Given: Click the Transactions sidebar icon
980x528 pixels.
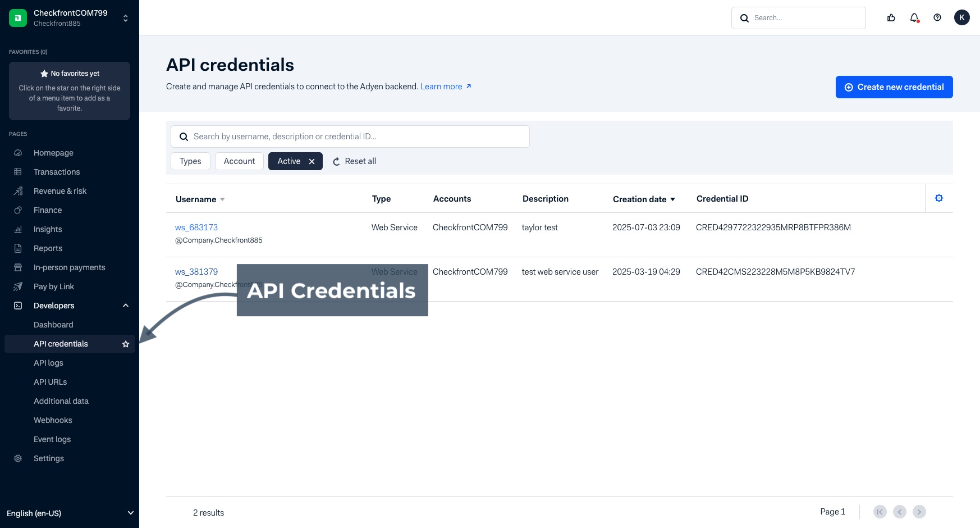Looking at the screenshot, I should (x=18, y=172).
